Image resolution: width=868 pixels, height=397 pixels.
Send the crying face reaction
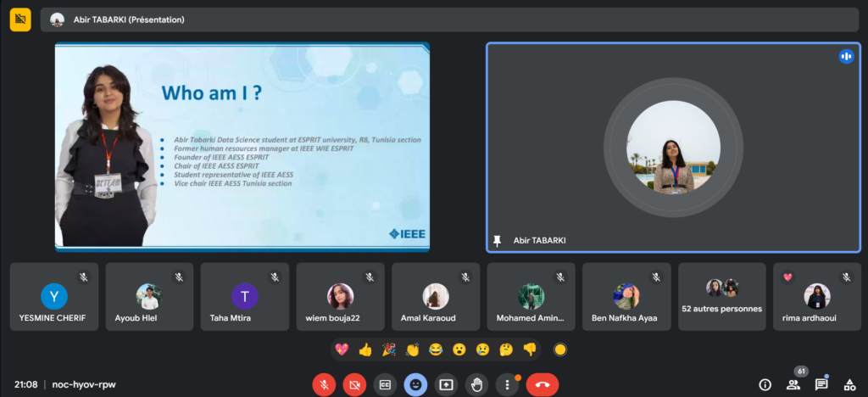(x=482, y=349)
